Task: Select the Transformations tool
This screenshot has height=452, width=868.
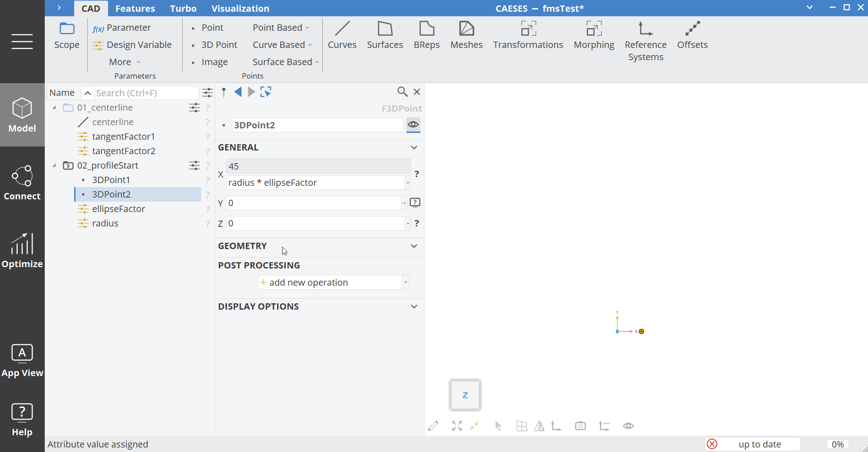Action: (528, 35)
